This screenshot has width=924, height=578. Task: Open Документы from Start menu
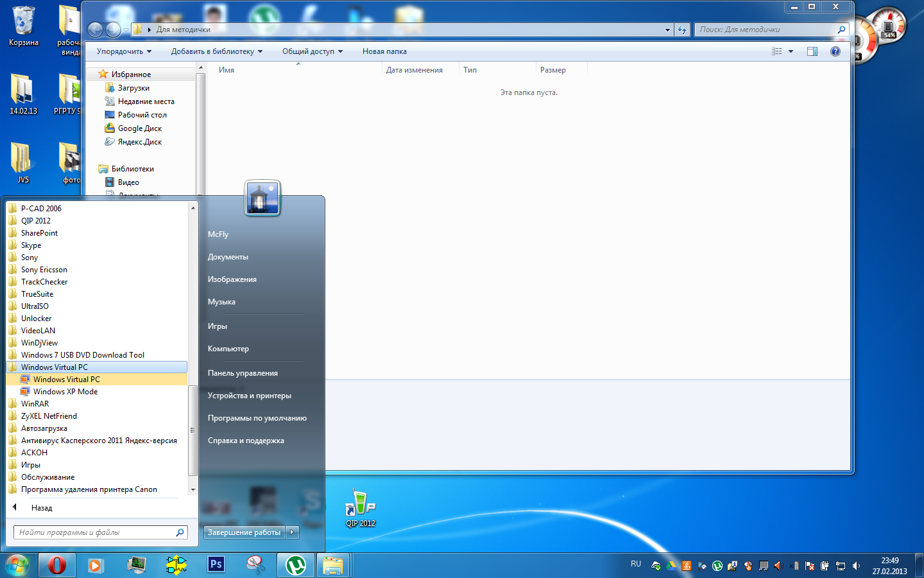point(228,257)
